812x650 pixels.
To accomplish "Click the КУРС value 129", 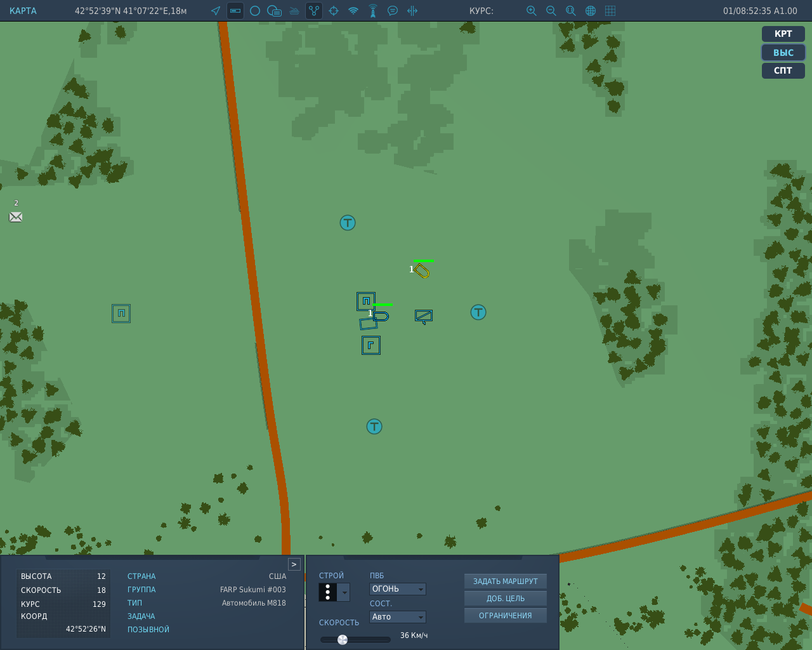I will click(x=99, y=604).
